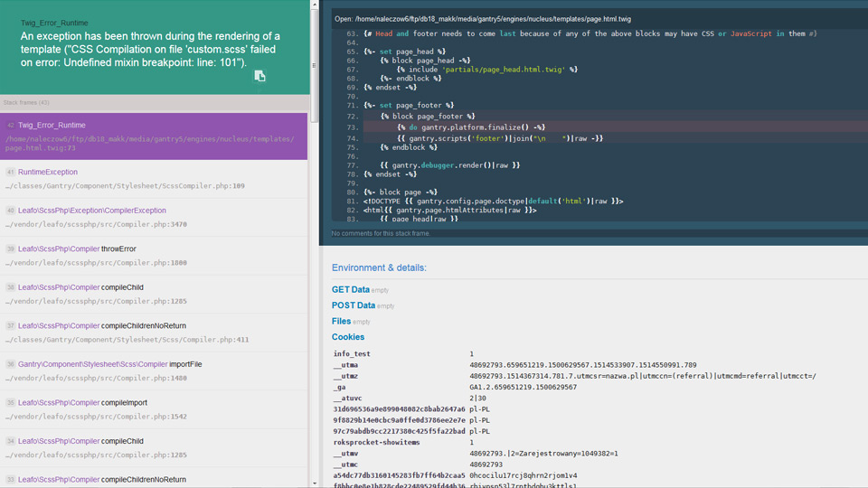Click the cookie name starting with a54dc77db316

click(399, 476)
